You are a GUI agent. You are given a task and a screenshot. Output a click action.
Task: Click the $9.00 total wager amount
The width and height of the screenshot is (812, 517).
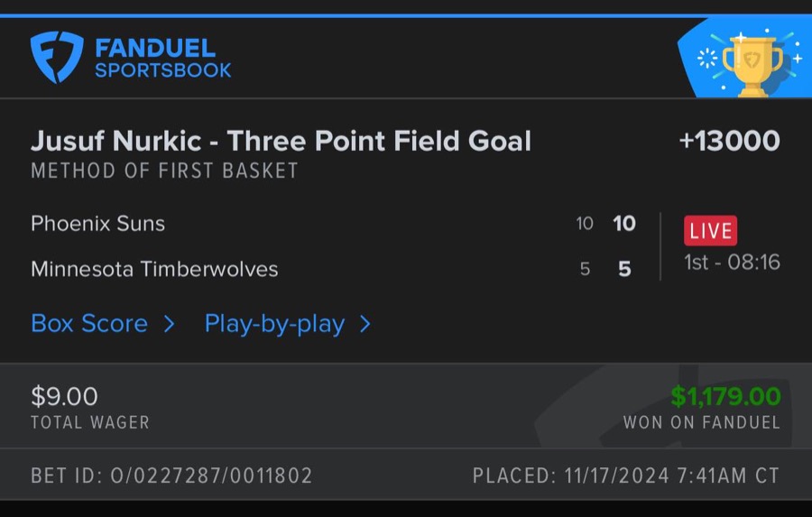pos(64,396)
